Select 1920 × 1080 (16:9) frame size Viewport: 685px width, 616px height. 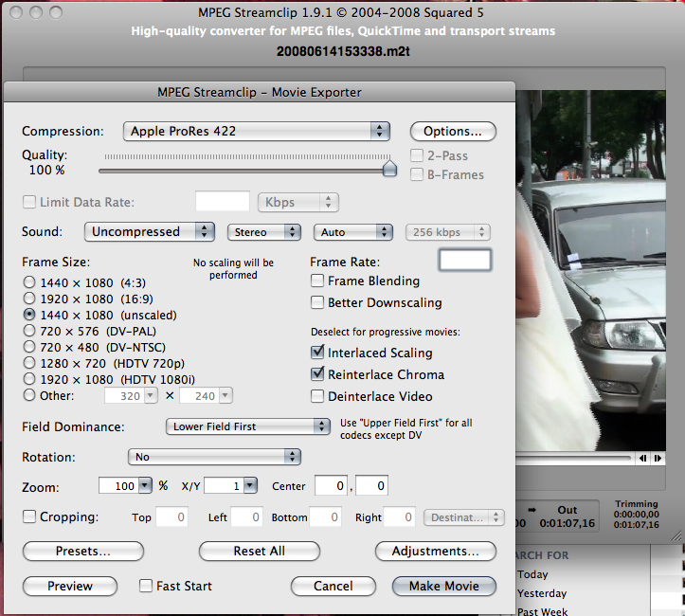[x=29, y=299]
